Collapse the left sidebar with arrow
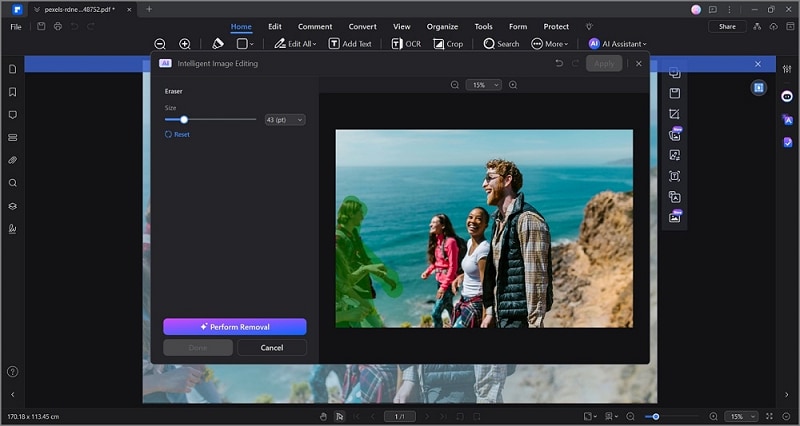This screenshot has width=800, height=426. coord(13,394)
